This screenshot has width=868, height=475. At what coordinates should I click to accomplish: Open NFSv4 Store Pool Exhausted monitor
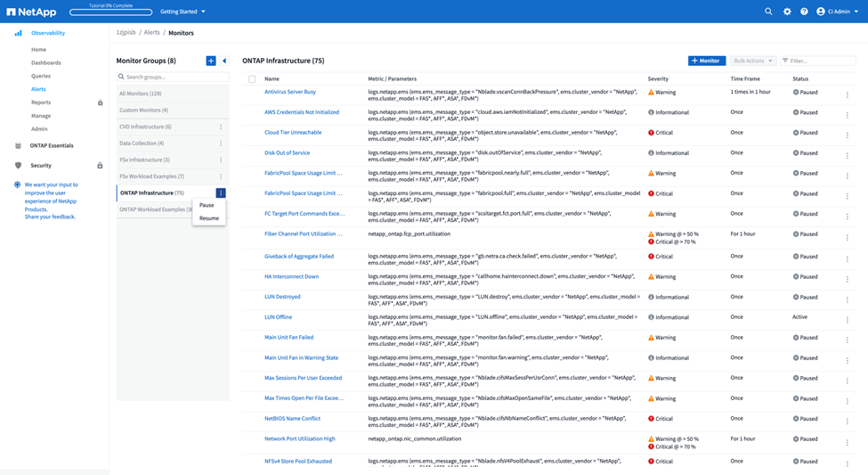pyautogui.click(x=298, y=461)
